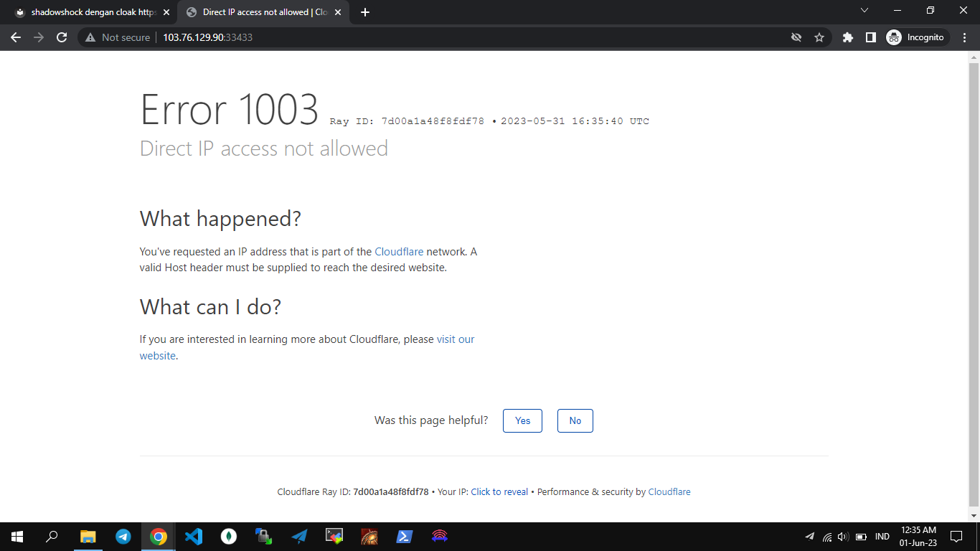
Task: Open a new tab with plus button
Action: (x=365, y=12)
